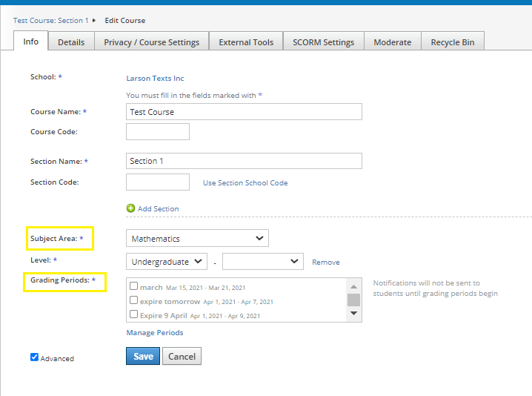
Task: Check the expire tomorrow grading period
Action: [133, 300]
